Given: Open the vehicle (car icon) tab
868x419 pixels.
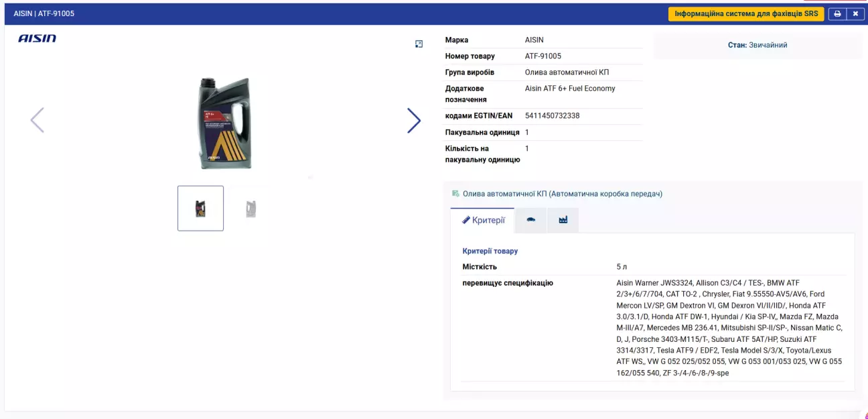Looking at the screenshot, I should click(531, 220).
